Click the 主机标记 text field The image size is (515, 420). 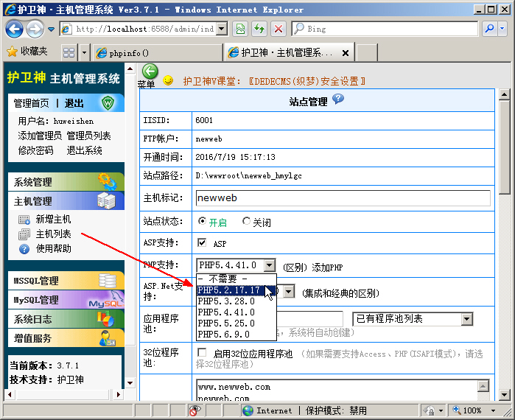pyautogui.click(x=343, y=197)
